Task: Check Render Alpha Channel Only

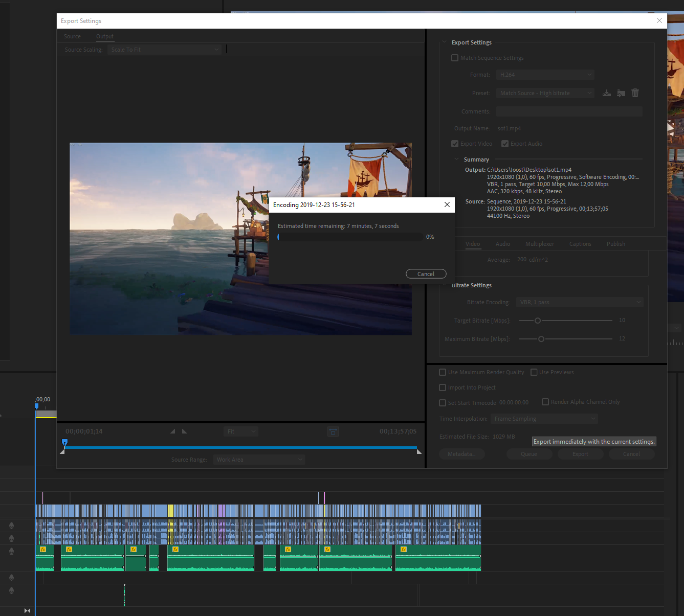Action: pos(545,402)
